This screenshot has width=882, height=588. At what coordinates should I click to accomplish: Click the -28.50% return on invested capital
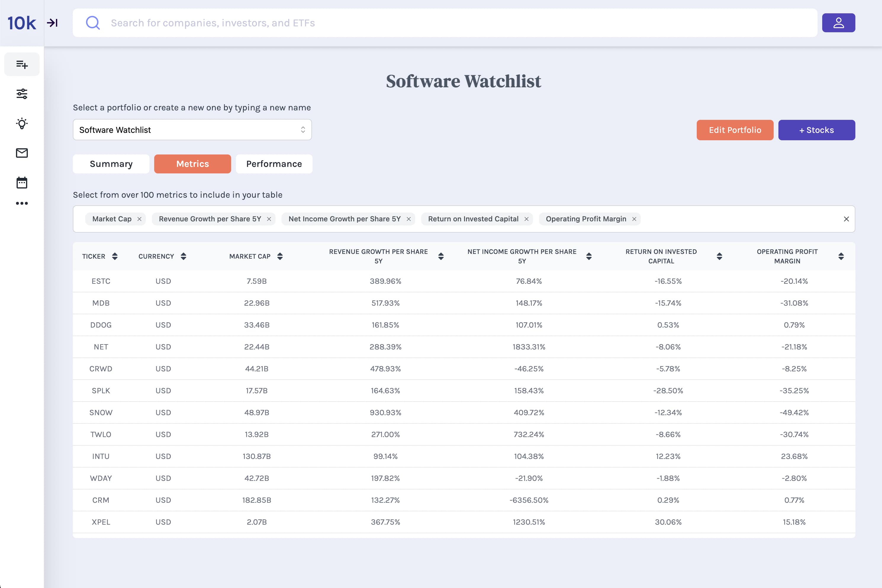click(x=668, y=391)
